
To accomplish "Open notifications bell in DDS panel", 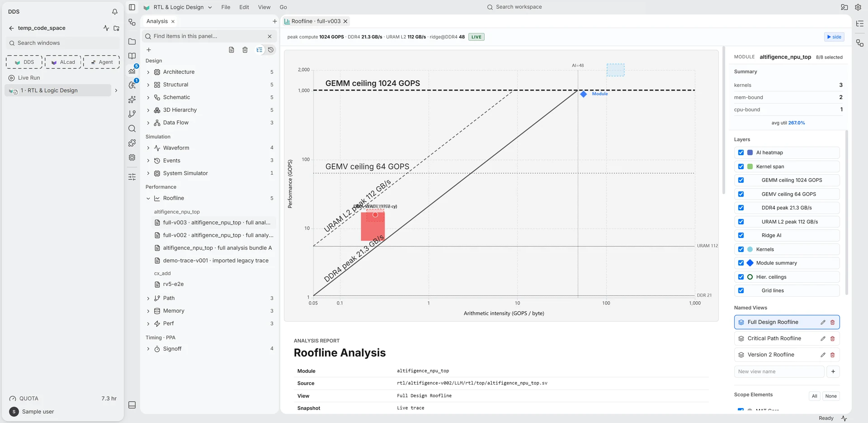I will click(115, 12).
